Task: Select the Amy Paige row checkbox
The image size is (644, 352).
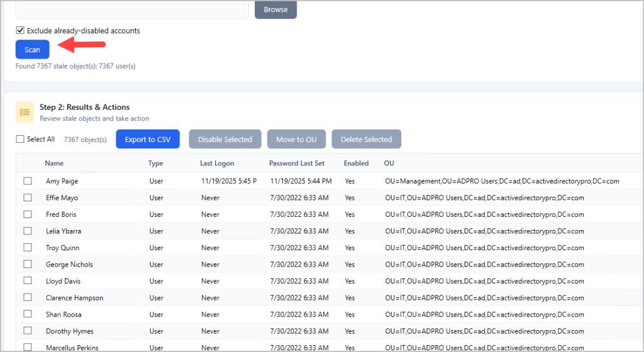Action: pyautogui.click(x=28, y=181)
